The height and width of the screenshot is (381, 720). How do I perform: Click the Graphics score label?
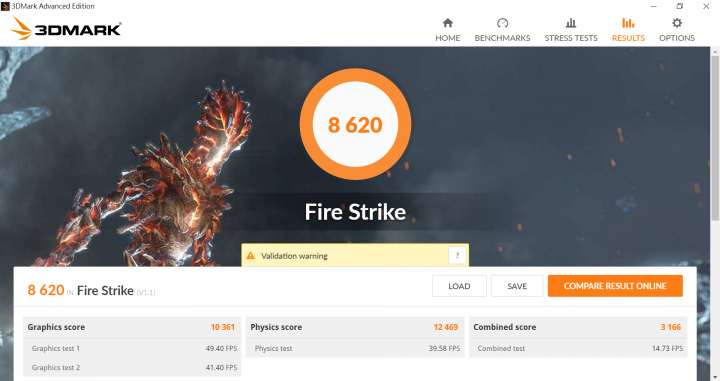56,327
